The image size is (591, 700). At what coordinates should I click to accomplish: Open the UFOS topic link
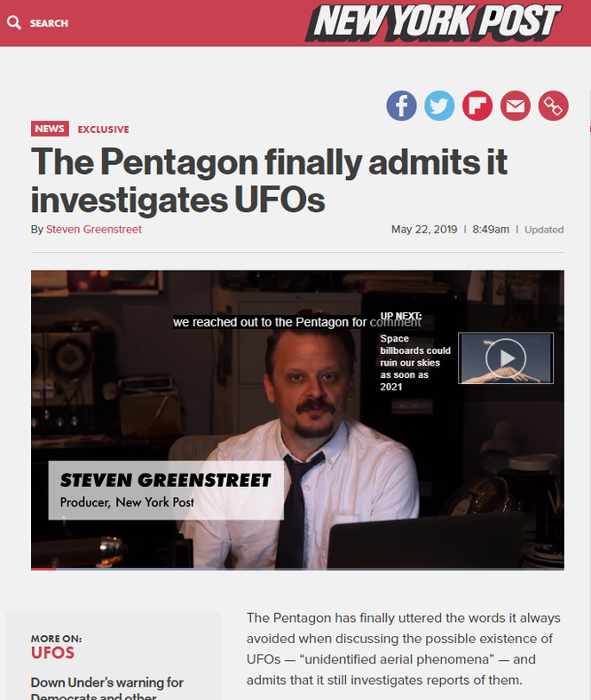52,653
